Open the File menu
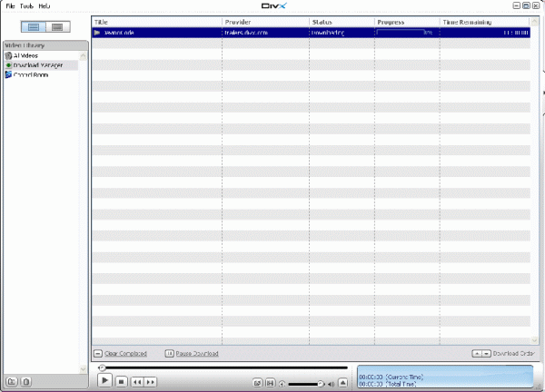This screenshot has height=392, width=545. [10, 6]
